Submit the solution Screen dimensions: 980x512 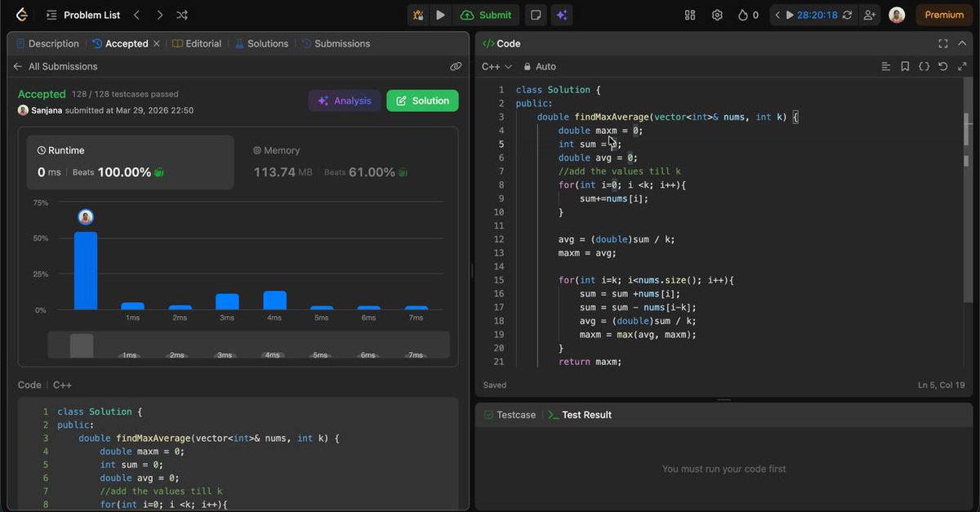pos(486,15)
